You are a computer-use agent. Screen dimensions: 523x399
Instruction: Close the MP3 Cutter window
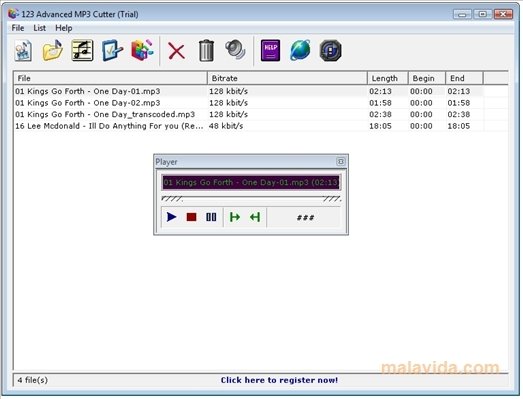tap(503, 14)
